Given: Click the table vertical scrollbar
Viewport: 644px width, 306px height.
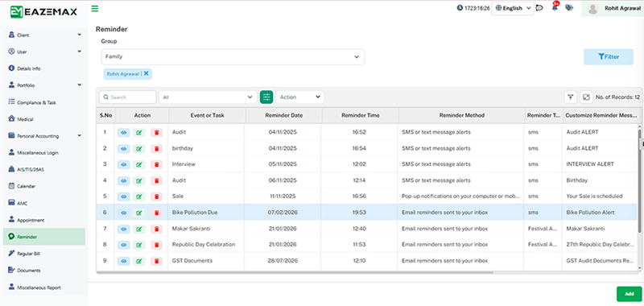Looking at the screenshot, I should point(639,180).
